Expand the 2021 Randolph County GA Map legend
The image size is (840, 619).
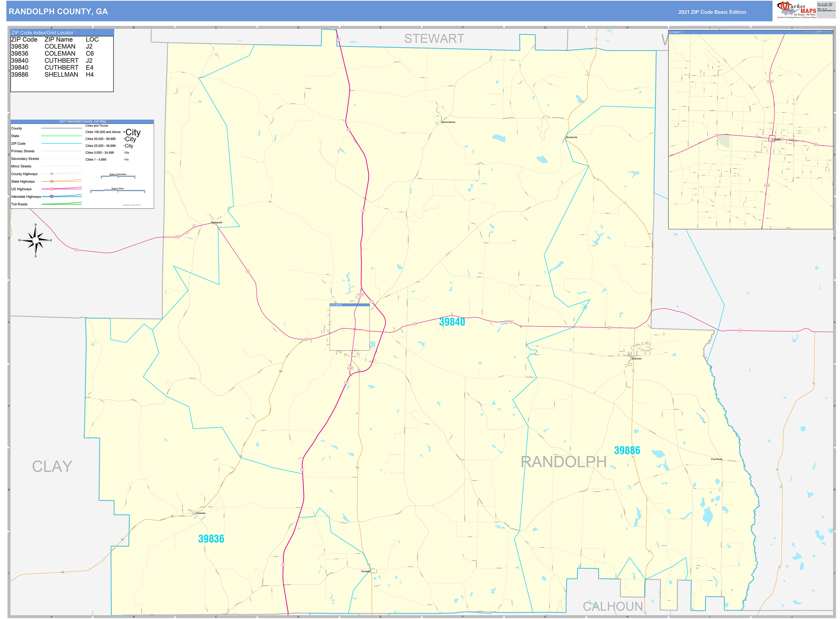click(x=82, y=121)
